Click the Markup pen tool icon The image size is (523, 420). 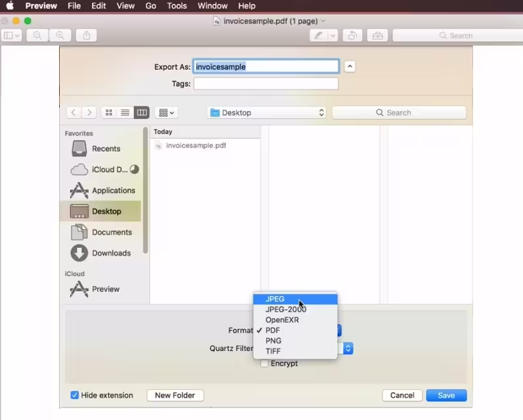pos(319,35)
